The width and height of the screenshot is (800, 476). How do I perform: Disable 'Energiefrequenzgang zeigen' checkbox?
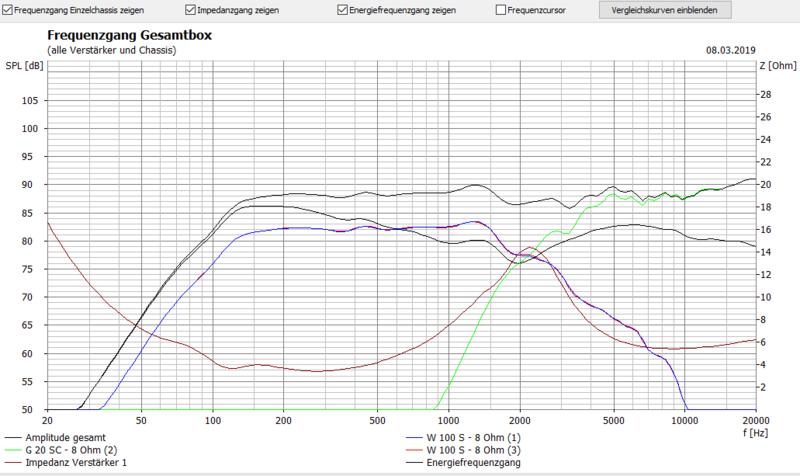click(x=342, y=10)
